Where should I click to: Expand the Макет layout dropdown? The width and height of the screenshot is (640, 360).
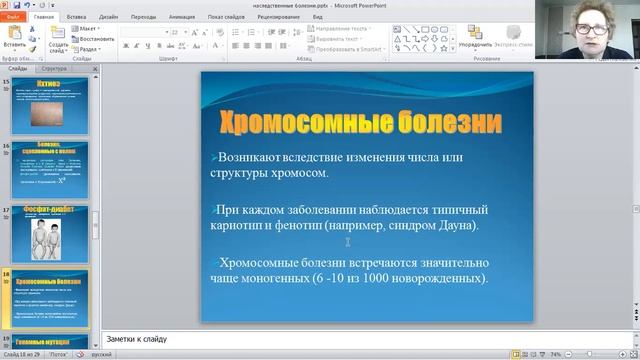coord(86,29)
